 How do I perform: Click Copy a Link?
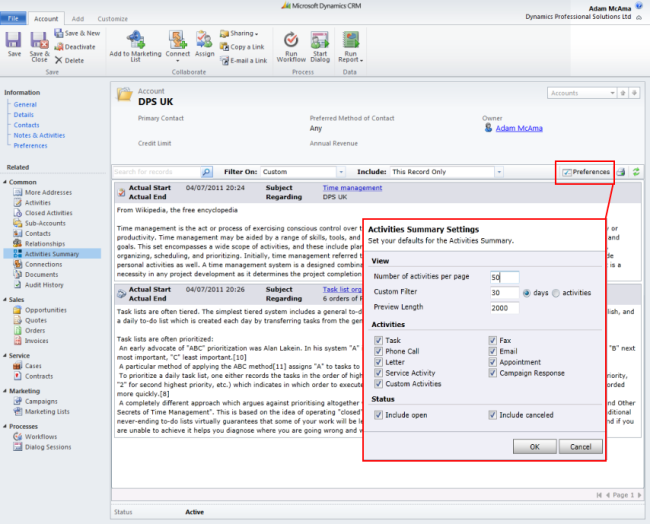[242, 47]
